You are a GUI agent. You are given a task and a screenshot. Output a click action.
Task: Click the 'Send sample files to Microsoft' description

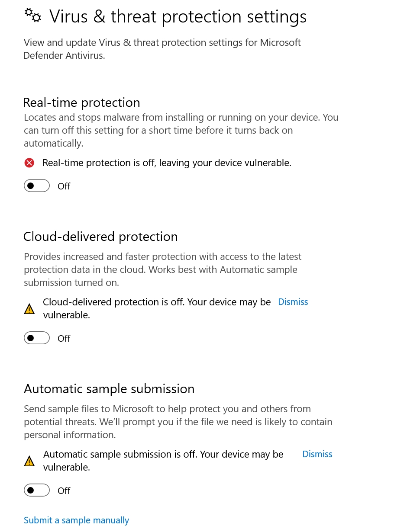pos(178,422)
